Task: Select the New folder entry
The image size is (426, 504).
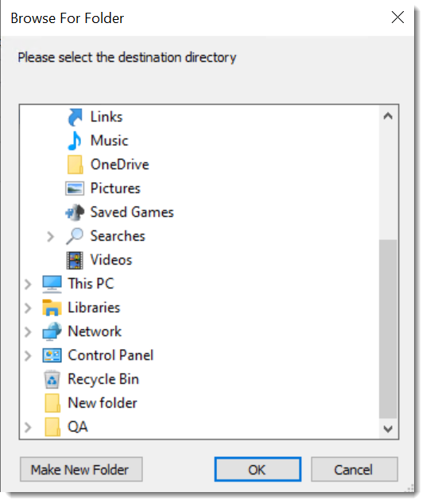Action: (x=91, y=403)
